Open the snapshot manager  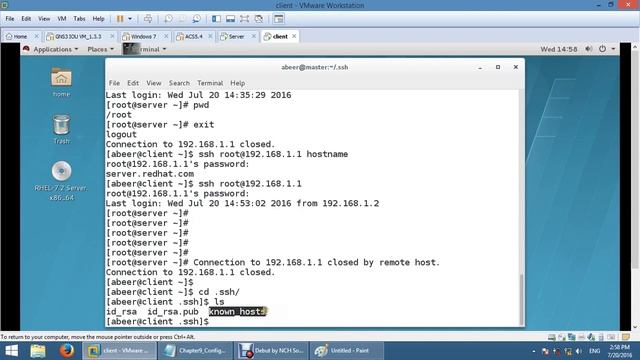[x=197, y=19]
